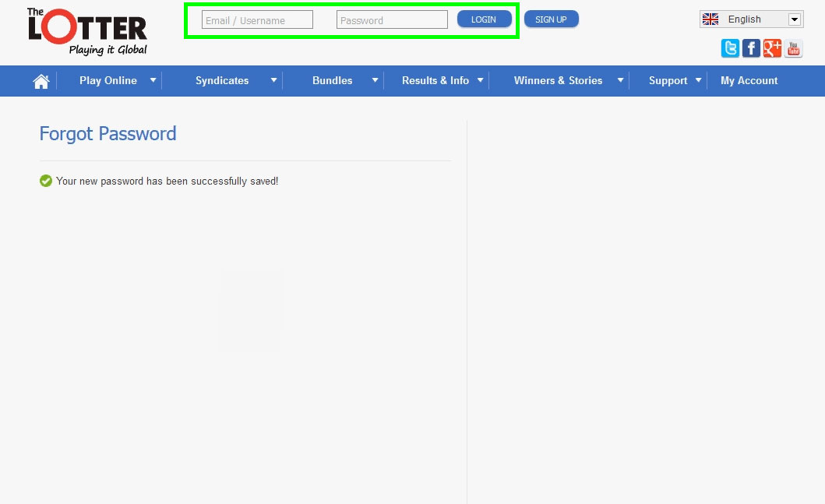This screenshot has width=825, height=504.
Task: Click TheLotter logo
Action: pyautogui.click(x=87, y=32)
